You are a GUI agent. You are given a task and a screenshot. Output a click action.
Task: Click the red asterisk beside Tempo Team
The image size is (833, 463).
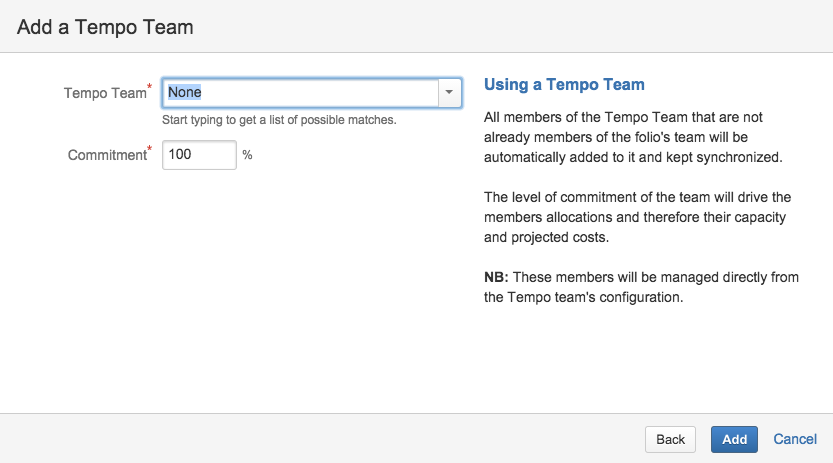point(150,88)
